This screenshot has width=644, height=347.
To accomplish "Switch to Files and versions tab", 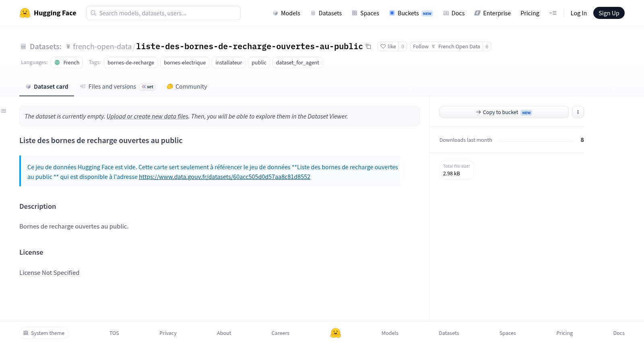I will [x=118, y=86].
